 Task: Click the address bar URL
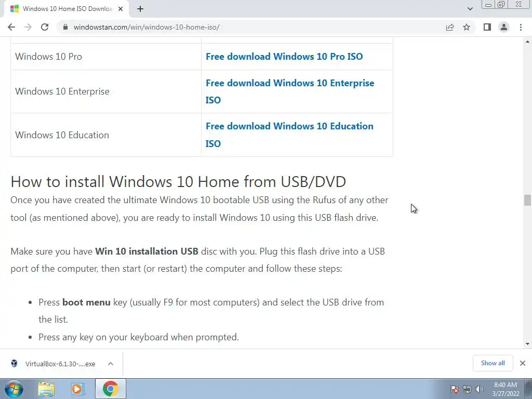coord(146,27)
